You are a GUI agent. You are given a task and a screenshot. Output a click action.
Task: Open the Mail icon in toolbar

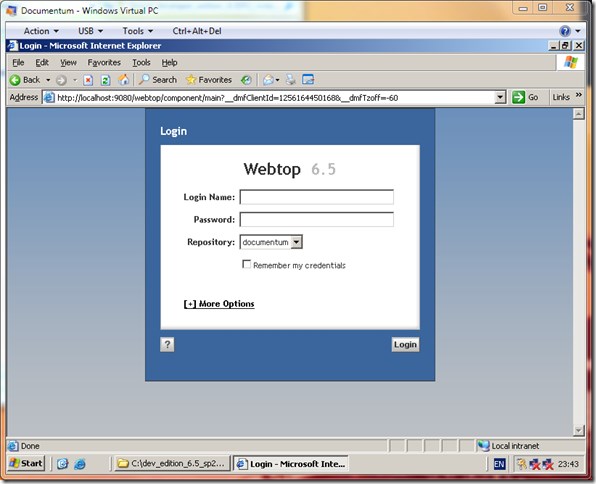268,80
